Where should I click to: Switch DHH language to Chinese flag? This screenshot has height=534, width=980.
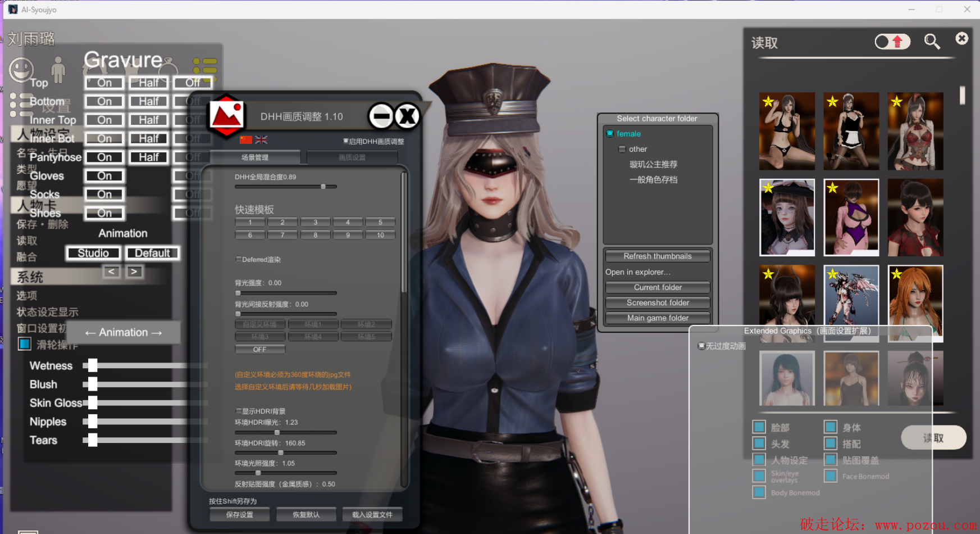[x=246, y=139]
